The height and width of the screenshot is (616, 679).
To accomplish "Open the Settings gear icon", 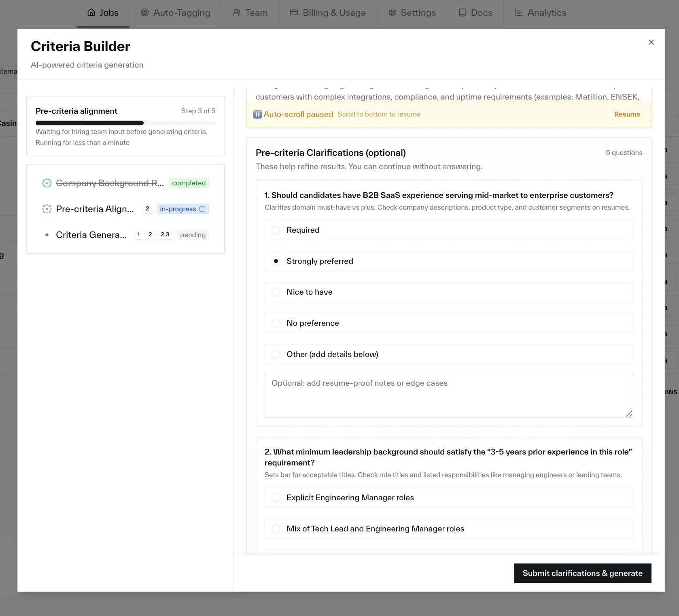I will click(392, 13).
